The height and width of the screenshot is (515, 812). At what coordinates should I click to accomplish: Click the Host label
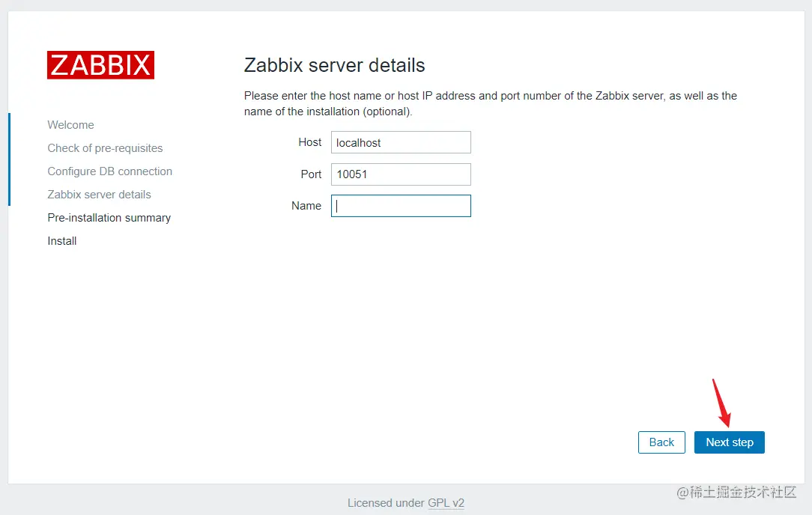309,142
